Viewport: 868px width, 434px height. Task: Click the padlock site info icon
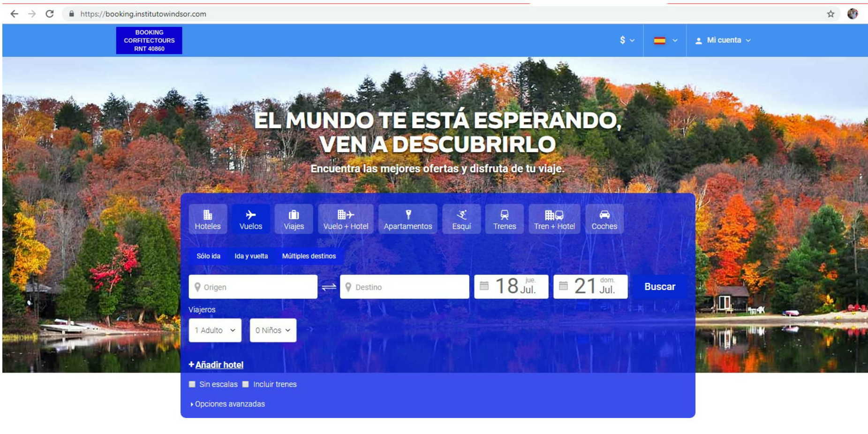[x=71, y=14]
